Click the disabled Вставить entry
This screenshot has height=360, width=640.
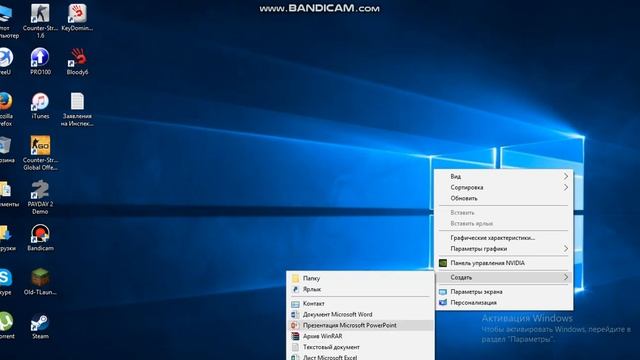504,213
